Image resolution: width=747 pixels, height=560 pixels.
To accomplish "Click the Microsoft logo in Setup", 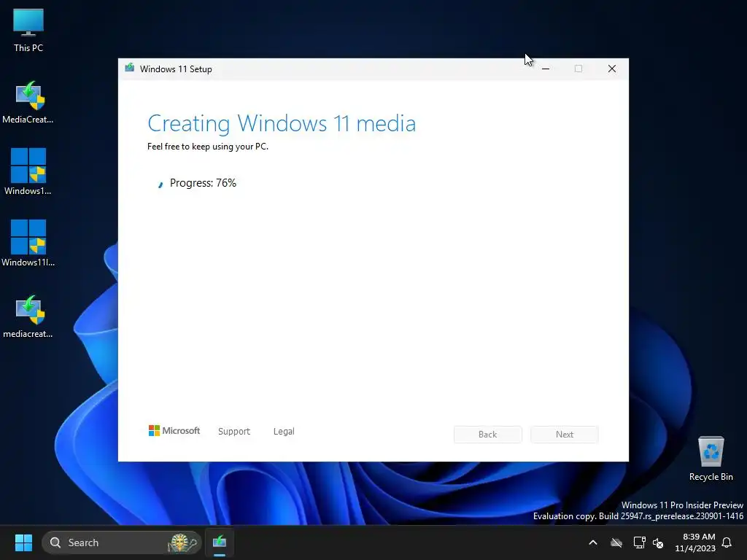I will click(x=174, y=430).
